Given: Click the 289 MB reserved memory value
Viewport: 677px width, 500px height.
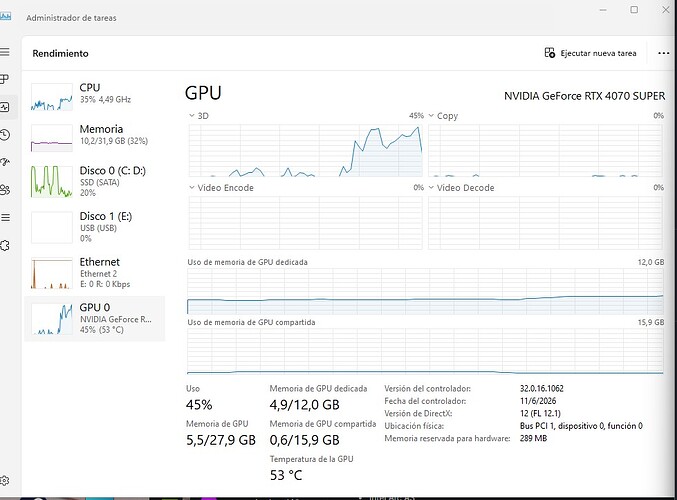Looking at the screenshot, I should (533, 439).
